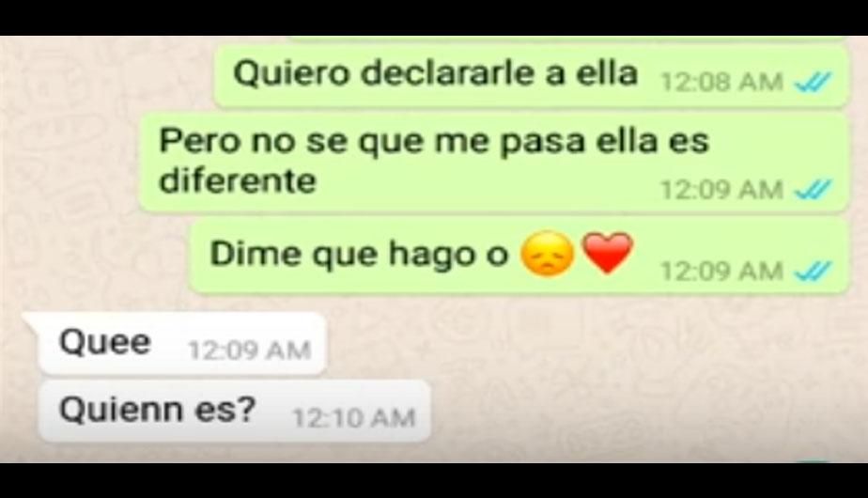Click the partially visible top message bubble
The image size is (868, 498).
point(566,39)
